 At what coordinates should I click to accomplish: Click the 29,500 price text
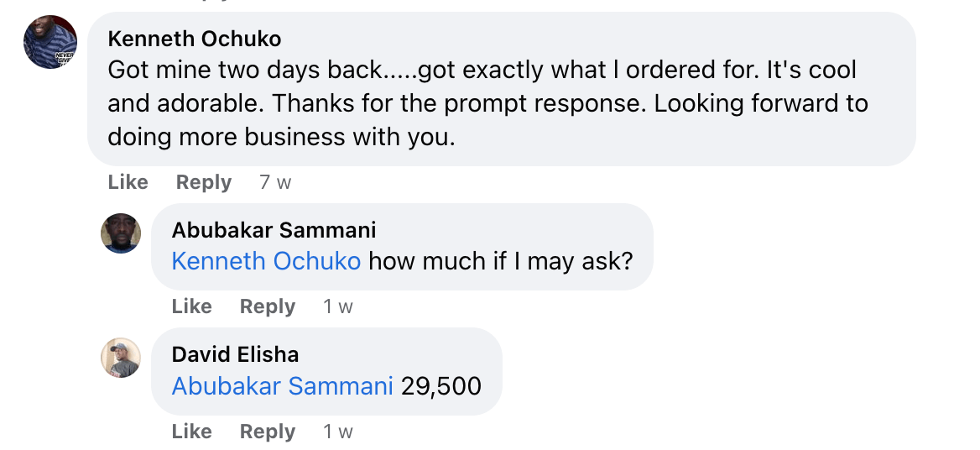coord(441,386)
